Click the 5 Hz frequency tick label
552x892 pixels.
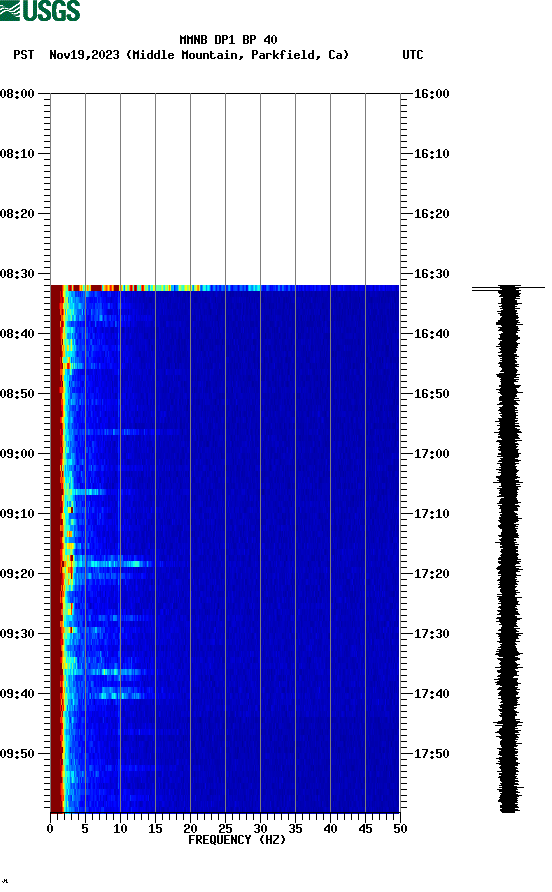tap(85, 829)
